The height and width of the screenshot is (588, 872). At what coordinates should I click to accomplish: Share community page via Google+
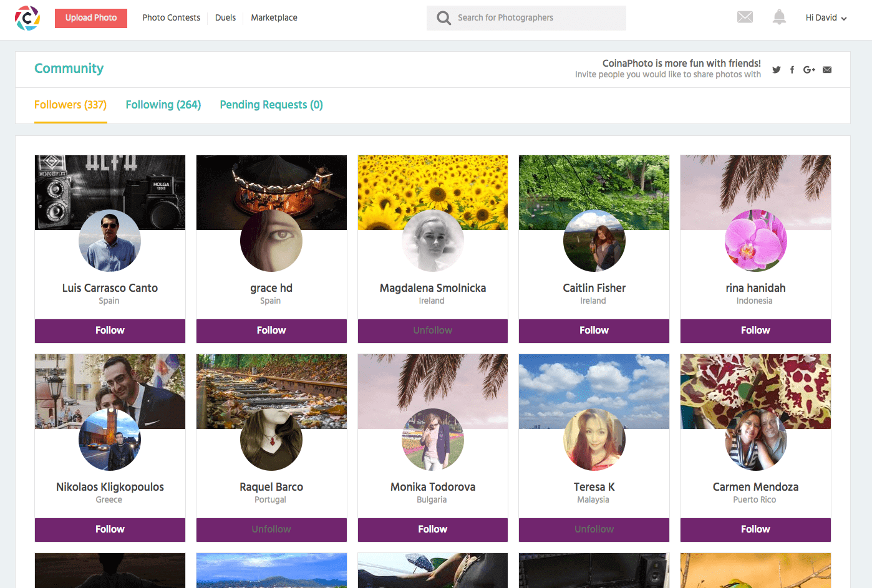[x=809, y=69]
